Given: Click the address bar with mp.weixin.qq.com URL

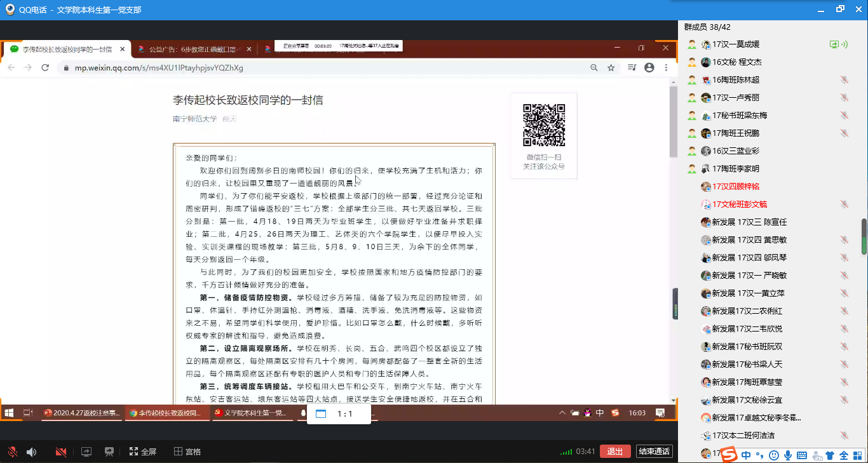Looking at the screenshot, I should (318, 68).
